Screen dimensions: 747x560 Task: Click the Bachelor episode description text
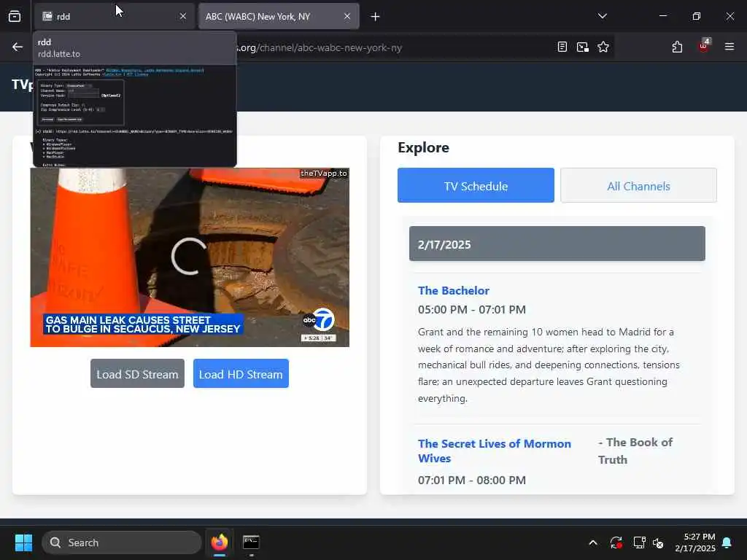coord(549,365)
